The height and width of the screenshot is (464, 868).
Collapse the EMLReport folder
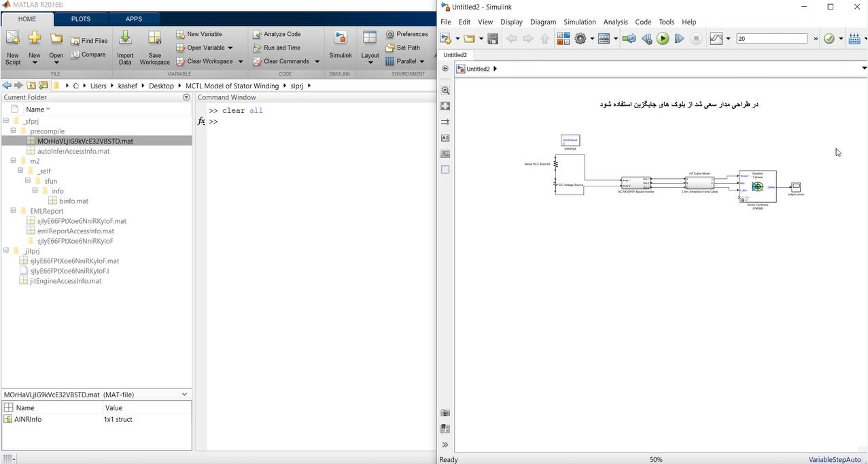click(x=13, y=211)
